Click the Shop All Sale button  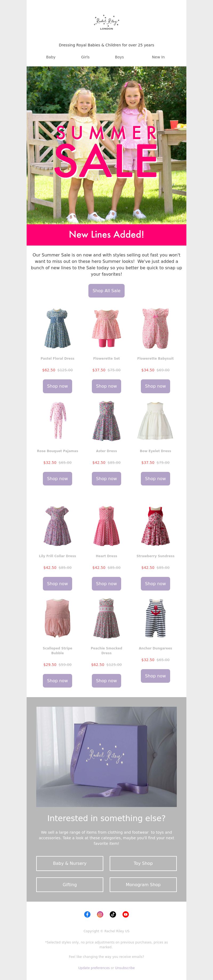pos(106,291)
